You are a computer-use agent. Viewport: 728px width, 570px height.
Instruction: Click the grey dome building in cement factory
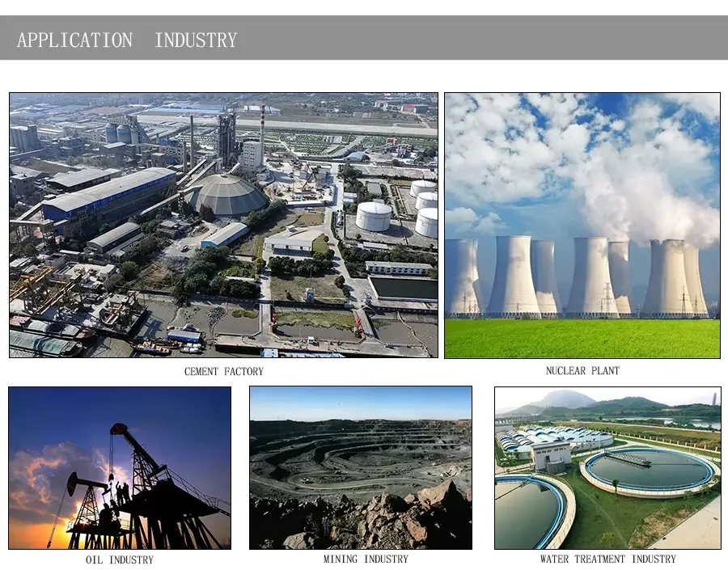click(x=226, y=196)
